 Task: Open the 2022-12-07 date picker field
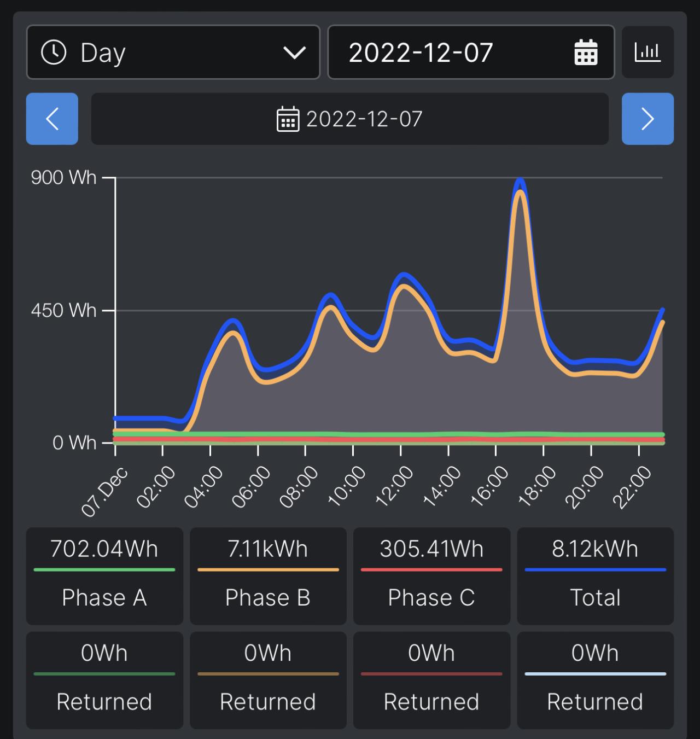pyautogui.click(x=471, y=52)
